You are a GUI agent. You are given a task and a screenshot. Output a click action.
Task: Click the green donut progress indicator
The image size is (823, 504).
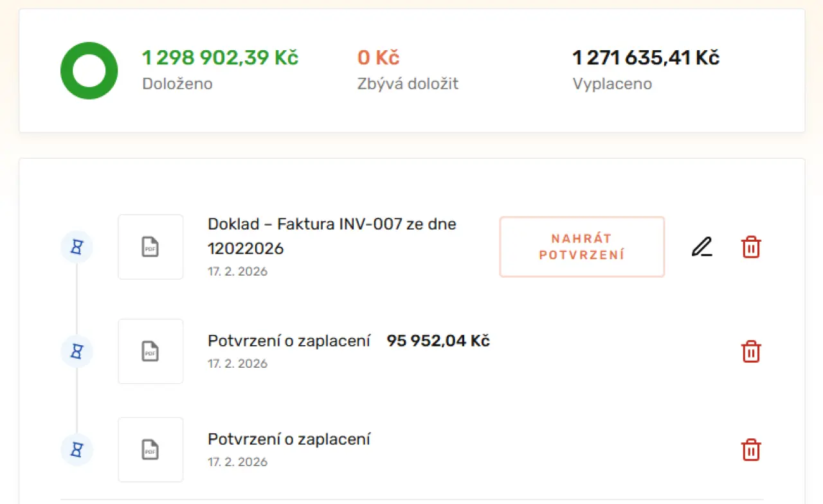(x=89, y=71)
